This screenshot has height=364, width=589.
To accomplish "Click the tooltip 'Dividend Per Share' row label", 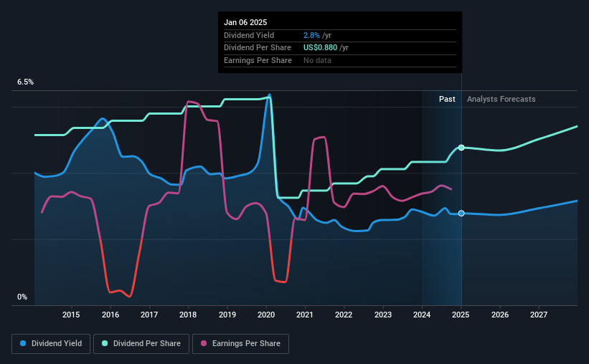I will (258, 48).
